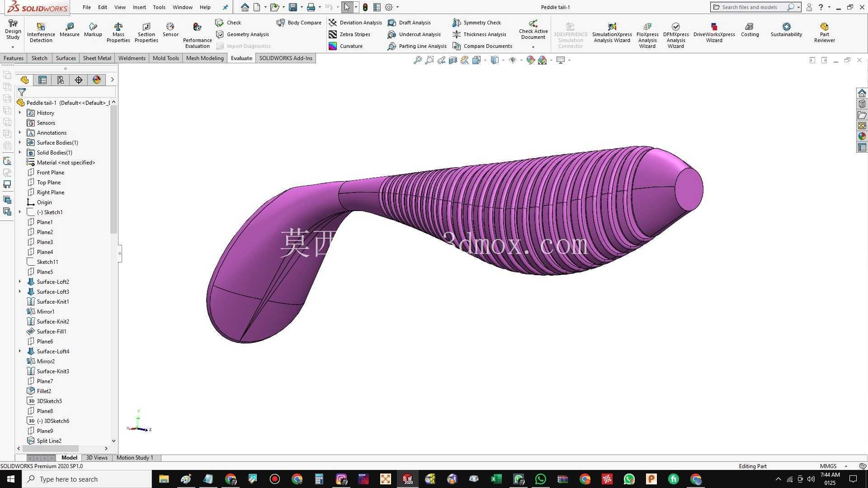Run the Check tool
The height and width of the screenshot is (488, 868).
click(228, 23)
